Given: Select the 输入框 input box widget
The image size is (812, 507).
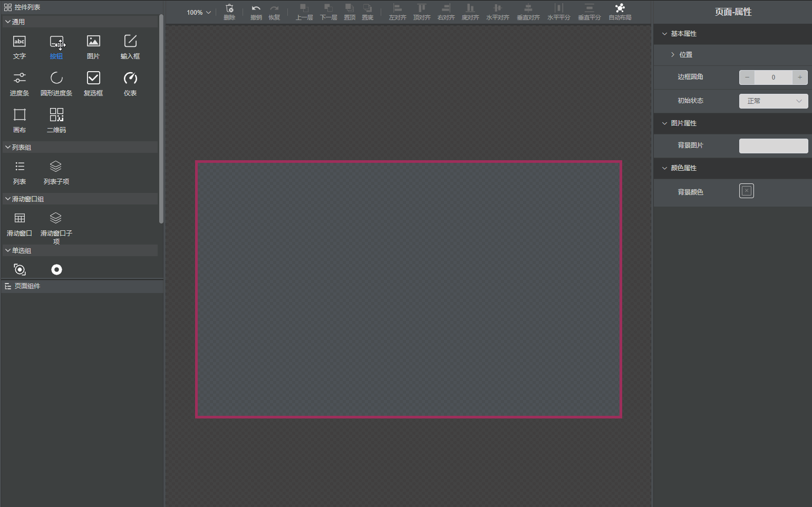Looking at the screenshot, I should click(130, 47).
